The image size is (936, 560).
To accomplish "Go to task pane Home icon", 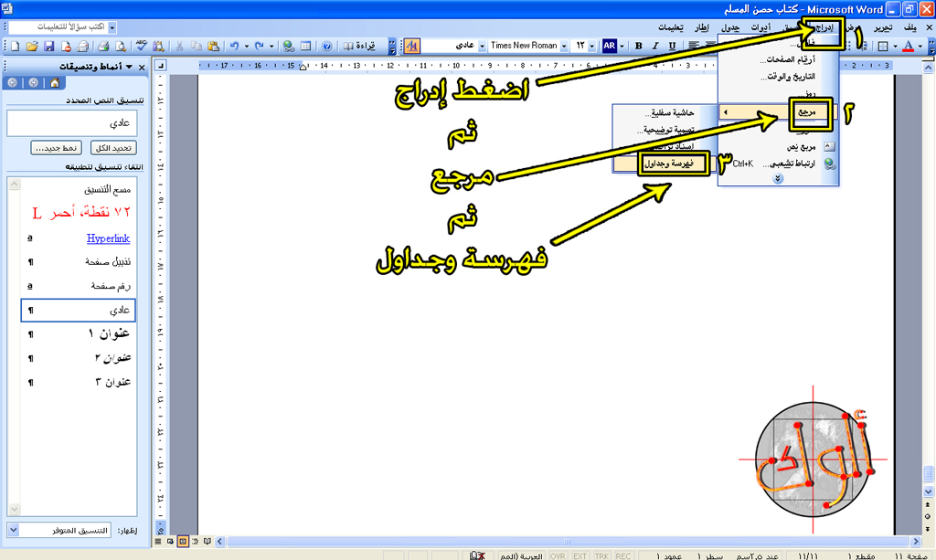I will click(55, 82).
